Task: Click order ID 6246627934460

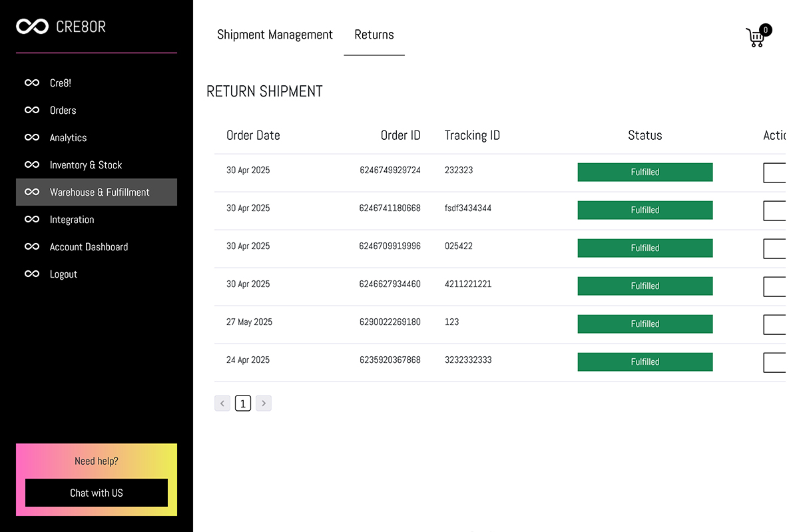Action: (390, 284)
